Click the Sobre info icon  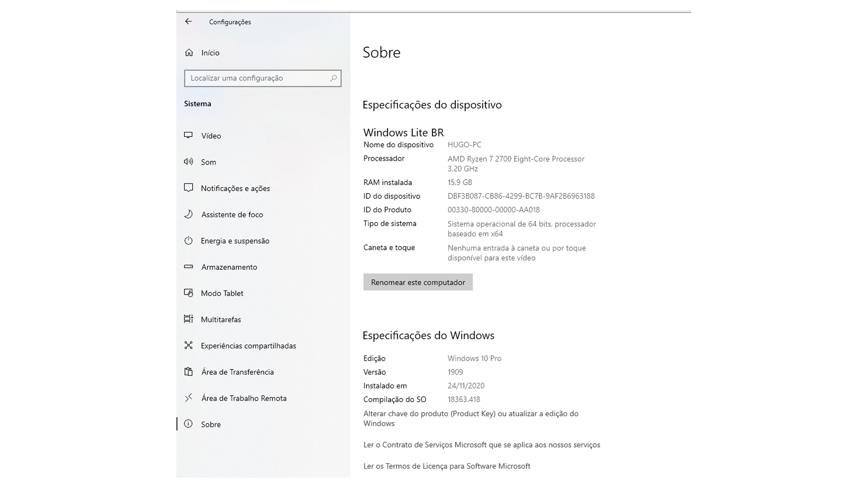[189, 424]
